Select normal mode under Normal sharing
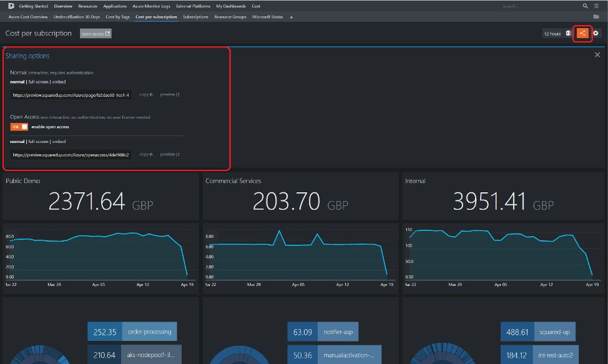The image size is (608, 364). tap(17, 82)
